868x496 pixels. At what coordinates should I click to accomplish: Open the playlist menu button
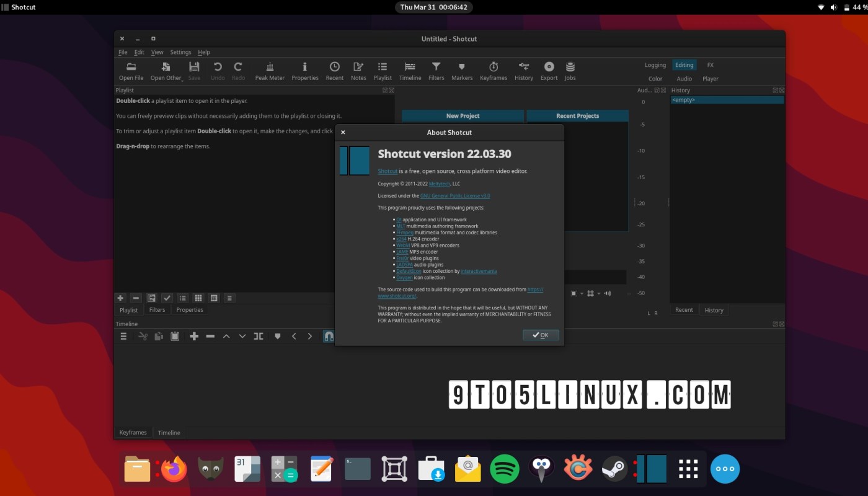[229, 298]
